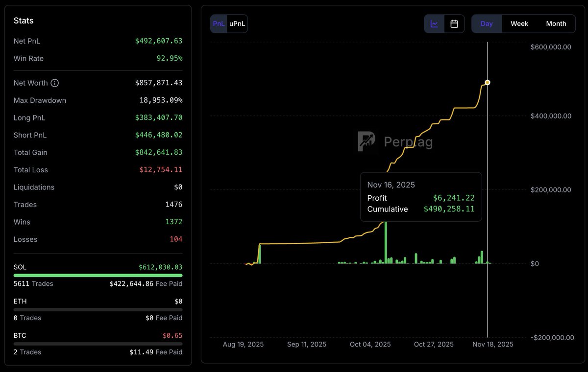
Task: Click the Net Worth value $857,871.43
Action: click(159, 83)
